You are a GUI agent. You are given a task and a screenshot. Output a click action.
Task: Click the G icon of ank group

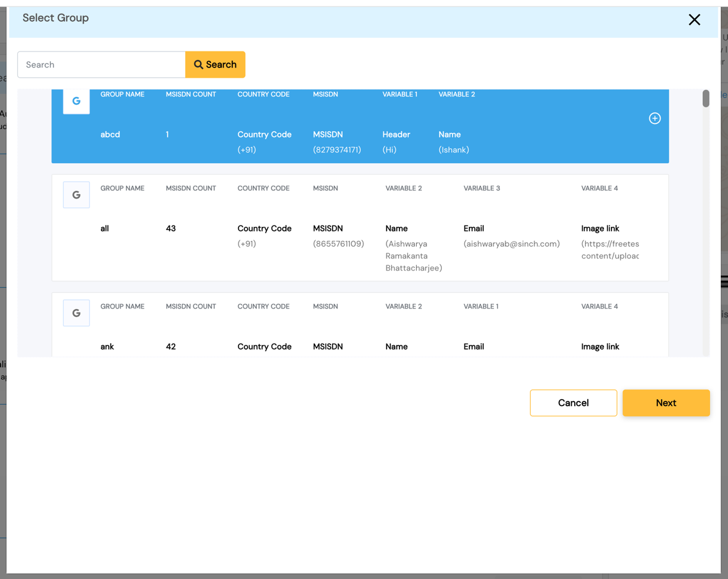coord(76,313)
